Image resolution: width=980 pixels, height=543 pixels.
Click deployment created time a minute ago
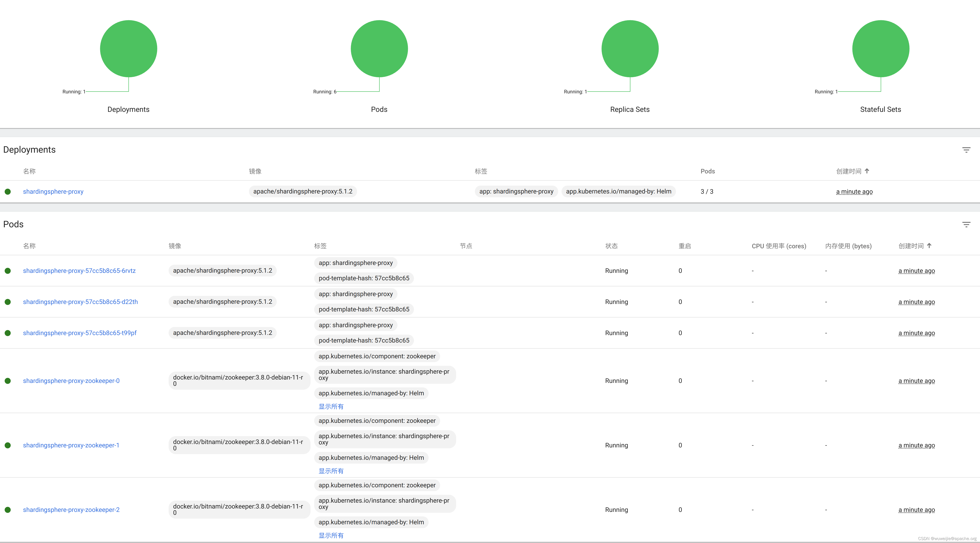coord(855,191)
